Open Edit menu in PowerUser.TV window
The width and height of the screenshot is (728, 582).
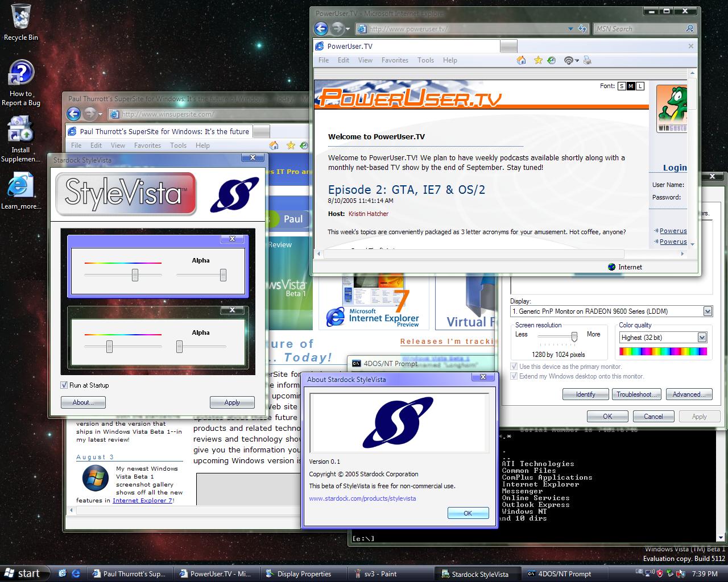344,60
